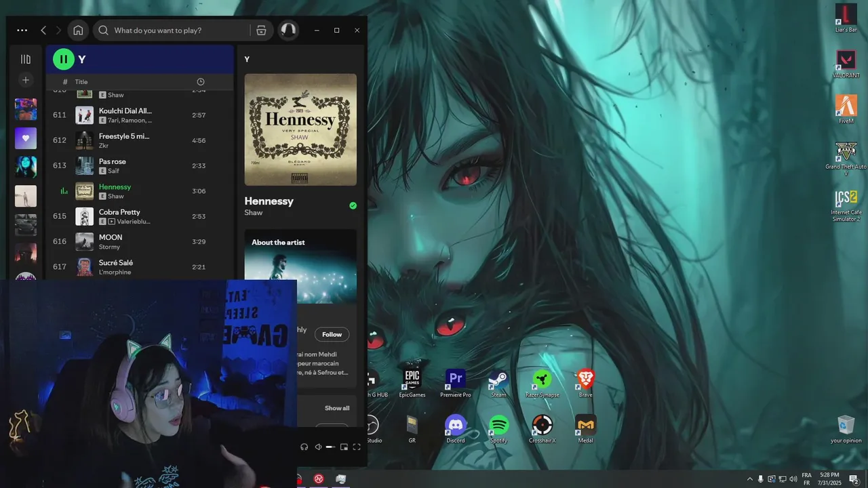Open the Liked Songs heart playlist
868x488 pixels.
26,138
